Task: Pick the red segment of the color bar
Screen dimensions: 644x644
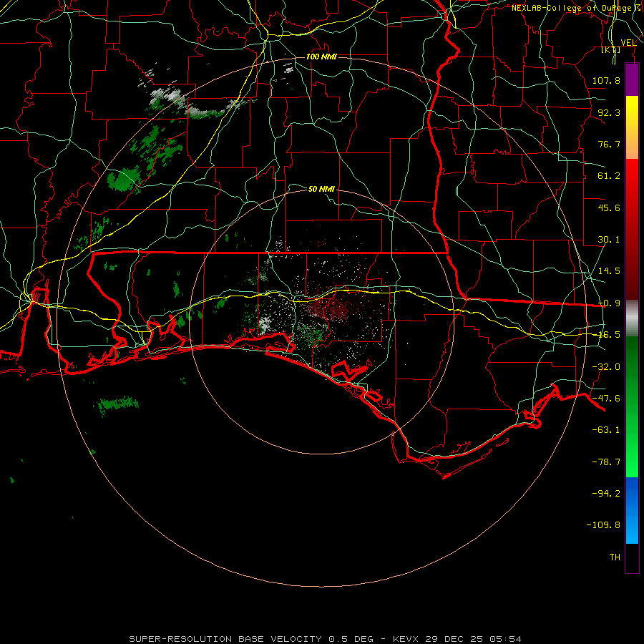Action: coord(632,229)
